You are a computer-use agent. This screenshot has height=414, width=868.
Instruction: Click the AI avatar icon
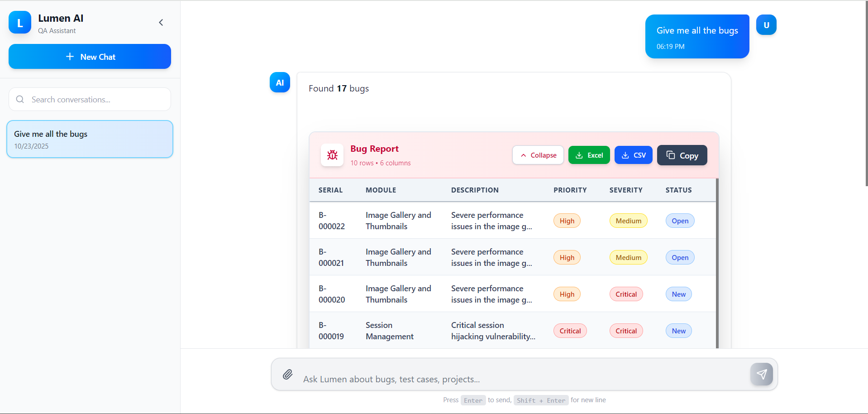[280, 82]
